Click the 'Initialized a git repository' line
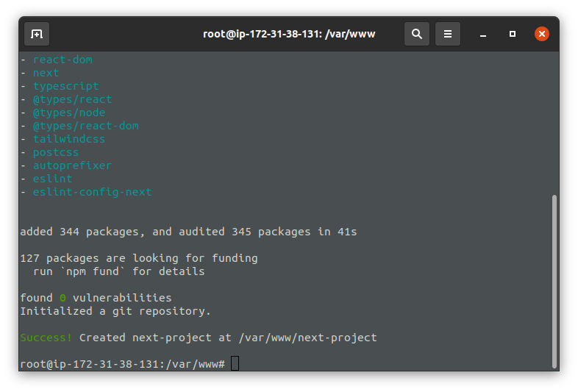 [115, 311]
